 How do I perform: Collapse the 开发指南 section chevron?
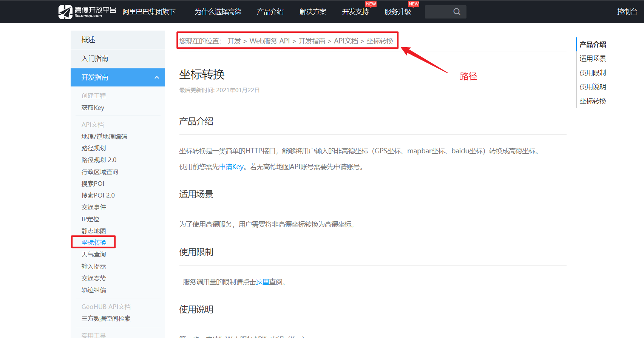pos(157,77)
